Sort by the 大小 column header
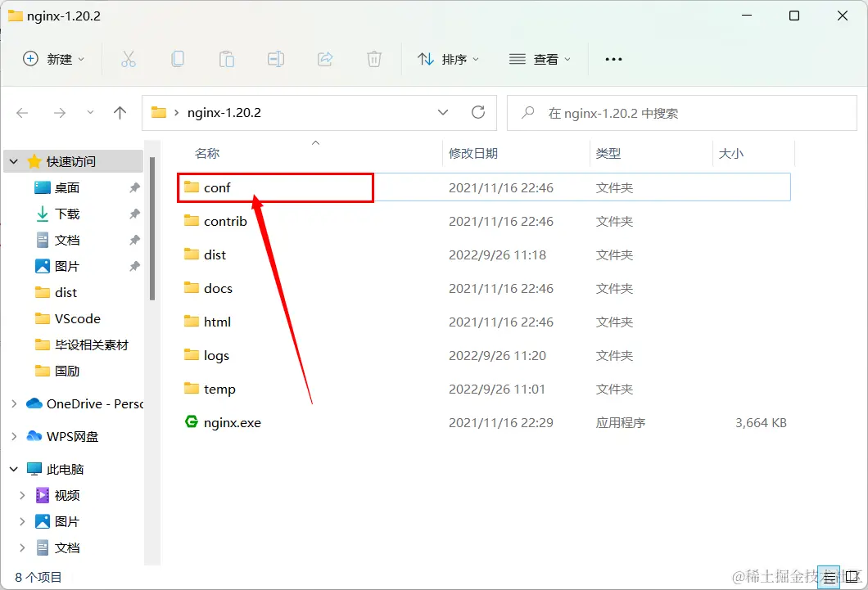 coord(730,154)
